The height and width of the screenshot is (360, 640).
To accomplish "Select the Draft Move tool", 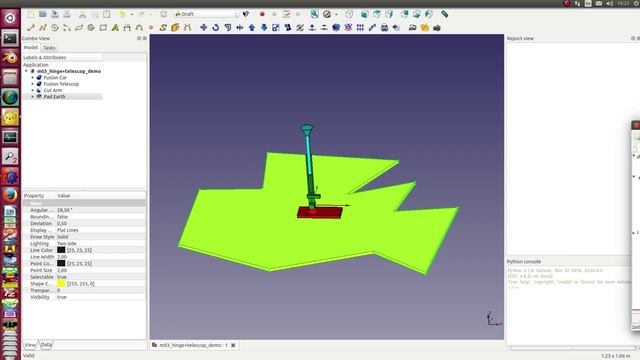I will pyautogui.click(x=203, y=28).
